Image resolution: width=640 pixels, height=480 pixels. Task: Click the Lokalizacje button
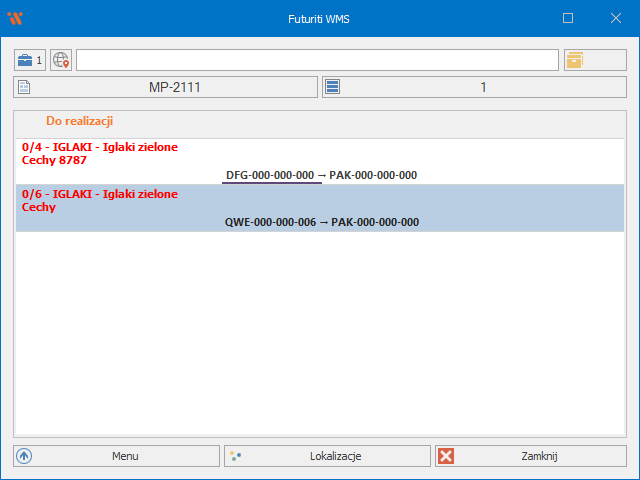(327, 456)
